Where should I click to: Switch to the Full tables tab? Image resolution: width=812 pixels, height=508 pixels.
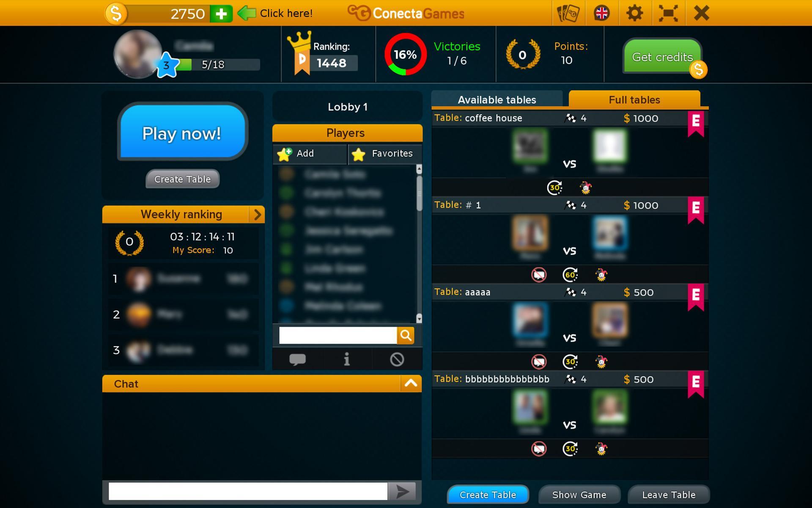pos(635,99)
